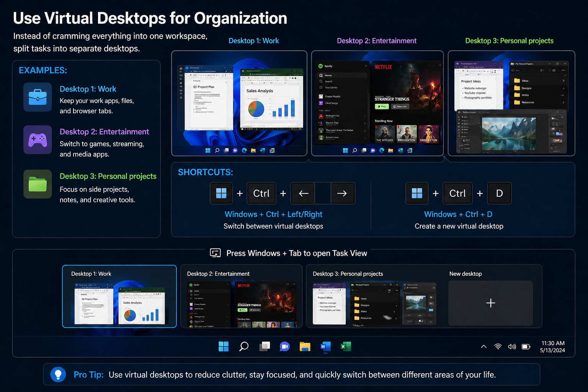
Task: Add a new desktop with plus tile
Action: click(490, 303)
